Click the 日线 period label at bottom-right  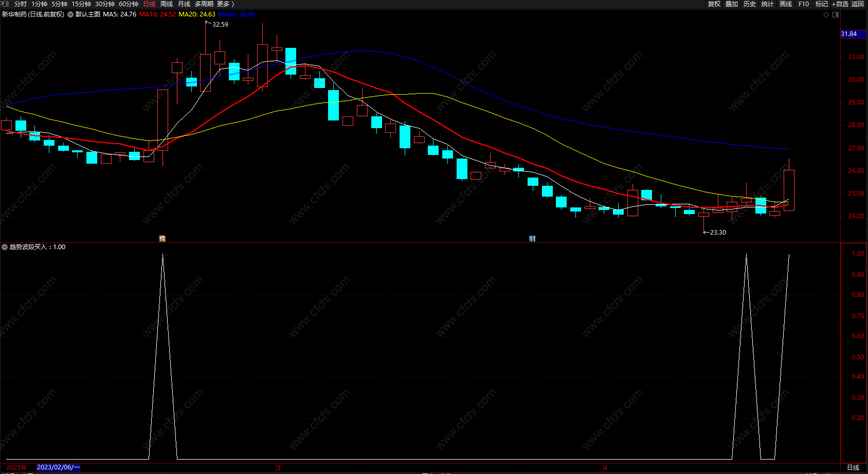coord(853,467)
